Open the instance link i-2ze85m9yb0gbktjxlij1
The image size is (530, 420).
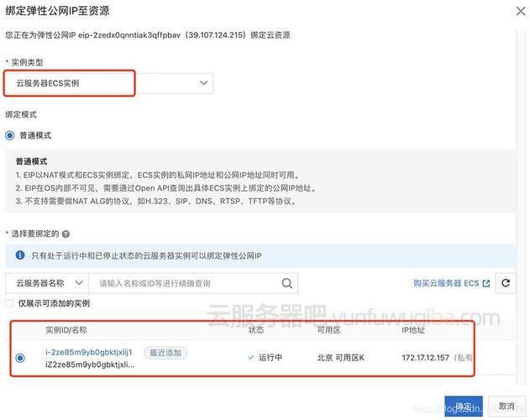click(88, 352)
